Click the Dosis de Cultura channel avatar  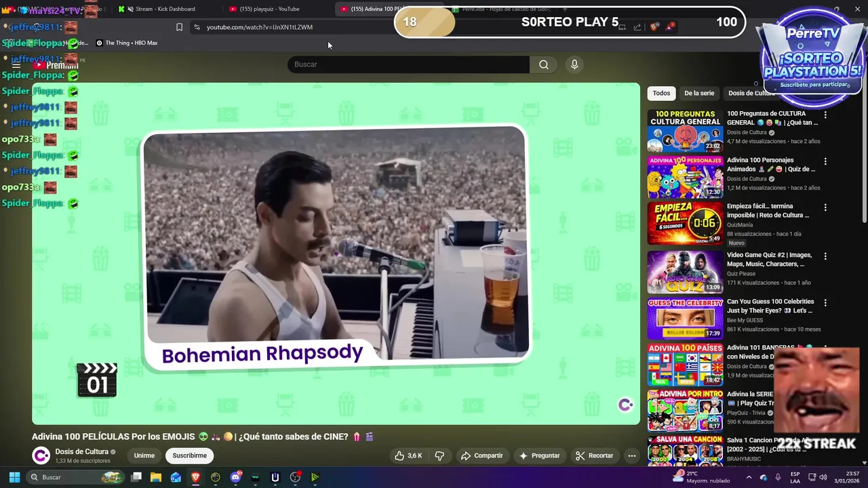(41, 455)
